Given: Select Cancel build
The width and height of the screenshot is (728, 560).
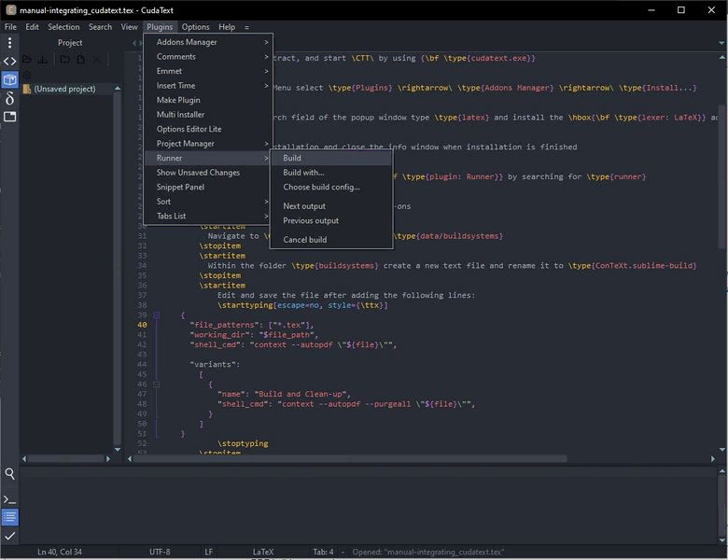Looking at the screenshot, I should [x=331, y=240].
